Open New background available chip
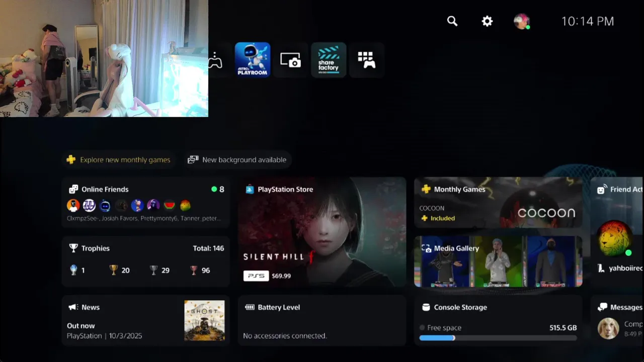 (x=238, y=159)
